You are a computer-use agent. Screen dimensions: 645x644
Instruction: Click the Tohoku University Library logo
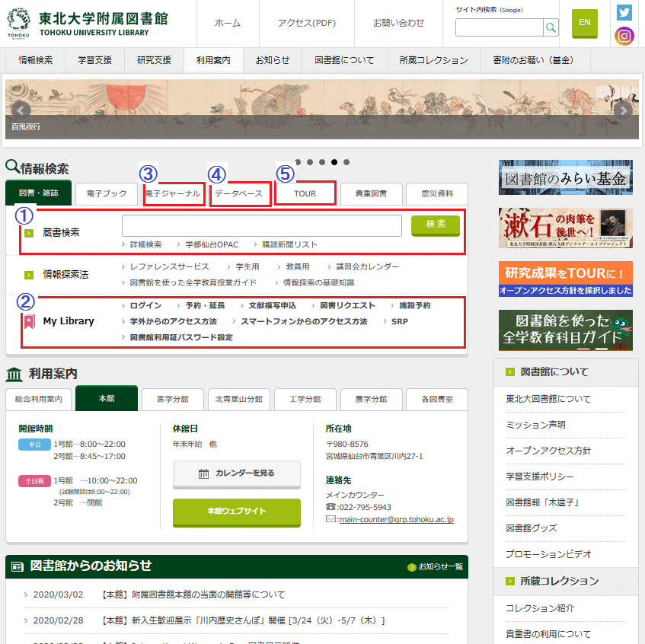point(86,24)
